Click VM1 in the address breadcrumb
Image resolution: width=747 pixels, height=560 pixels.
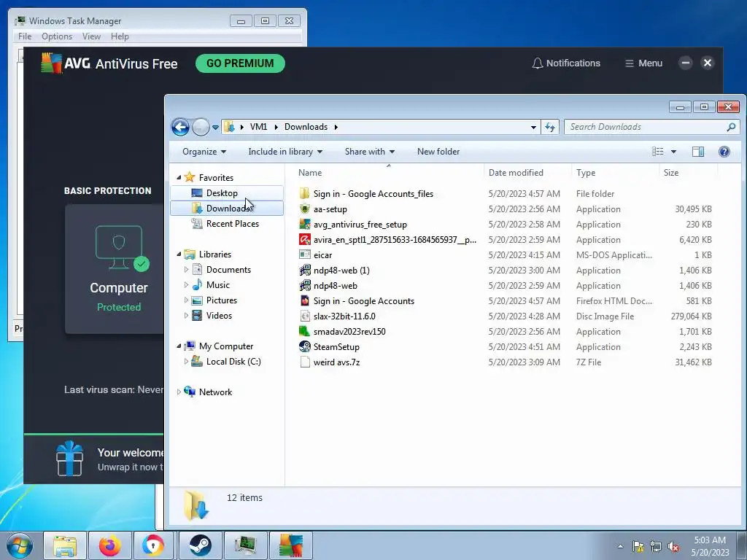pyautogui.click(x=258, y=127)
